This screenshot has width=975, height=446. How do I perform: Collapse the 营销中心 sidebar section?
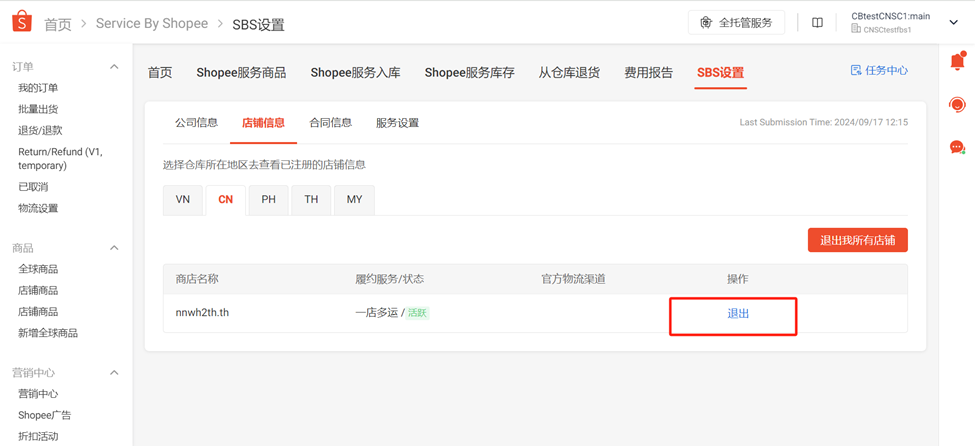click(x=114, y=373)
